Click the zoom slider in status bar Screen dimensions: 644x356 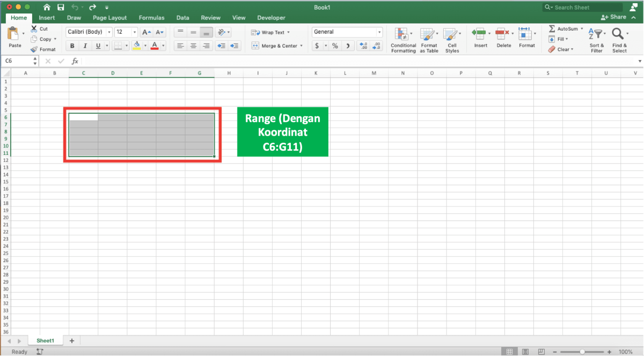583,352
